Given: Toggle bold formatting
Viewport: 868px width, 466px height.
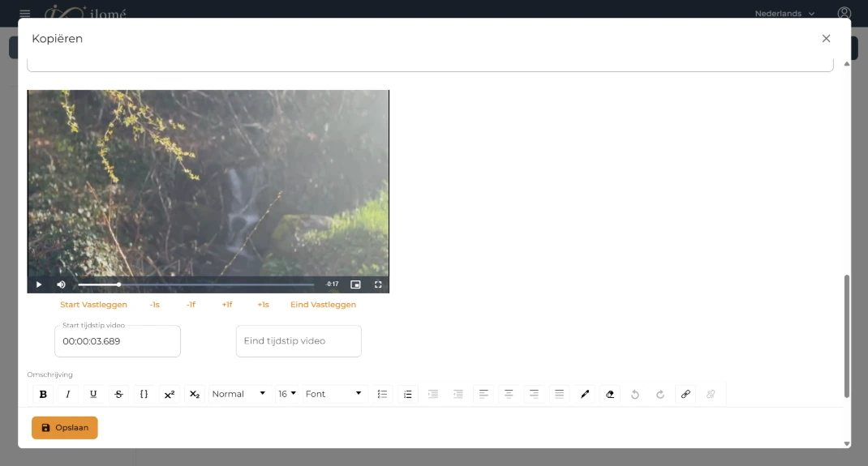Looking at the screenshot, I should point(43,394).
